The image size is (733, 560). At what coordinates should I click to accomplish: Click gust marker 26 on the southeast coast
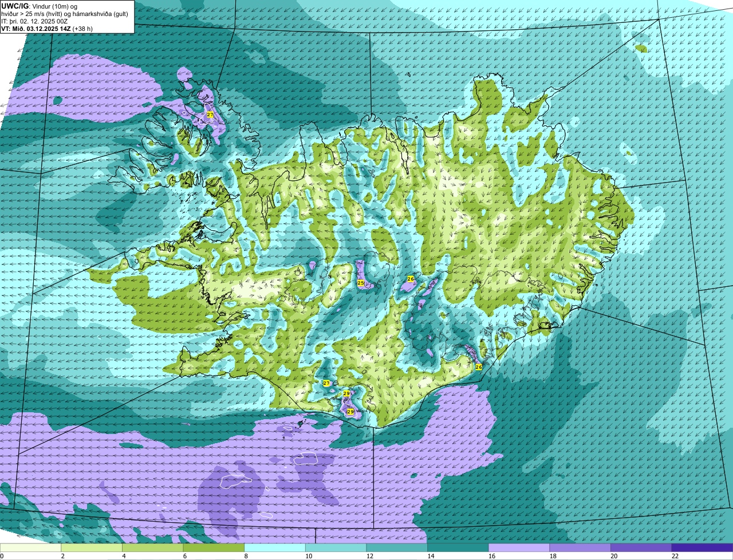point(479,366)
